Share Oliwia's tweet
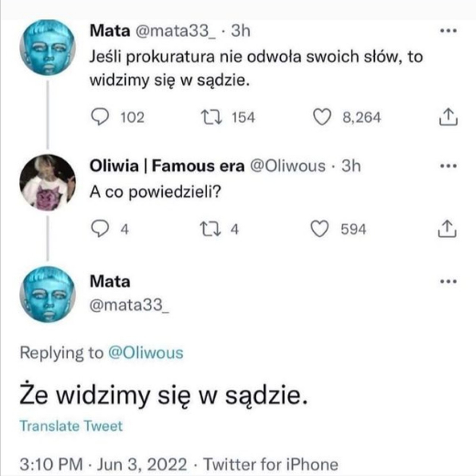Screen dimensions: 476x476 [x=447, y=229]
